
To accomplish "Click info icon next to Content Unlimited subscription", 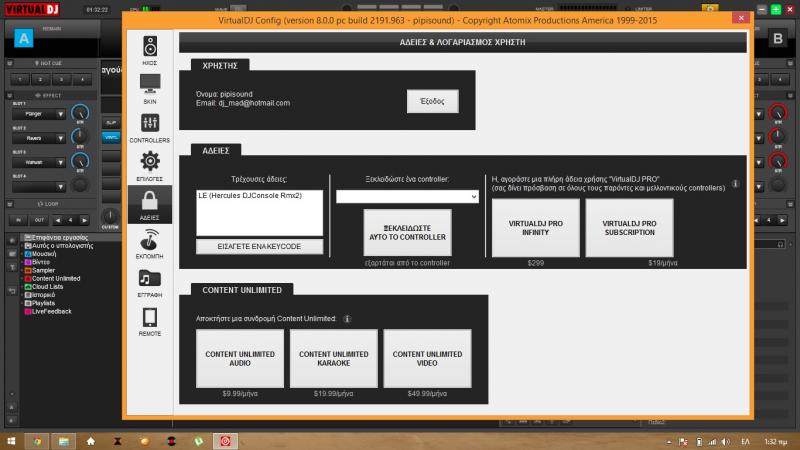I will coord(347,319).
